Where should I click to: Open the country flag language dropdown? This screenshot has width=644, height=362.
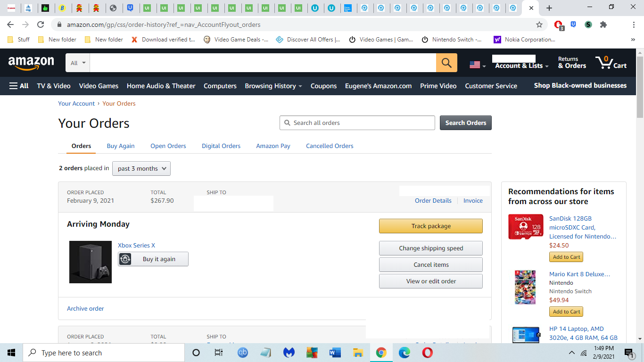click(478, 65)
